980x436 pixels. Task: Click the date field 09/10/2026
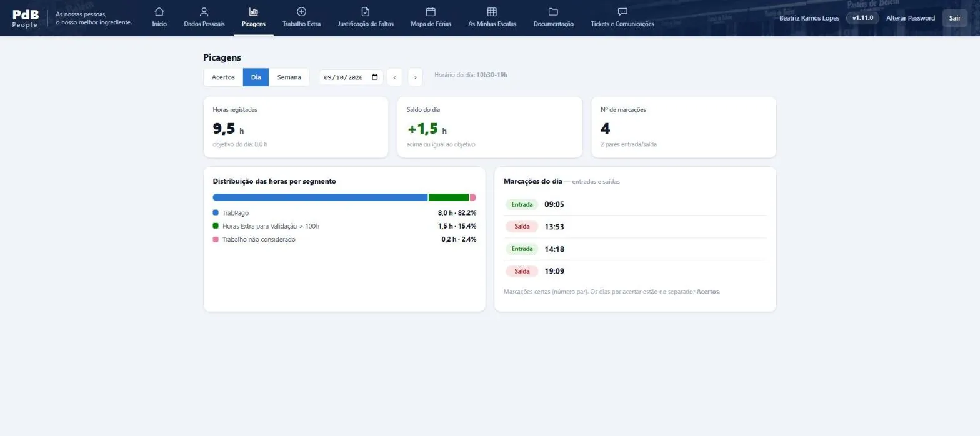[351, 77]
